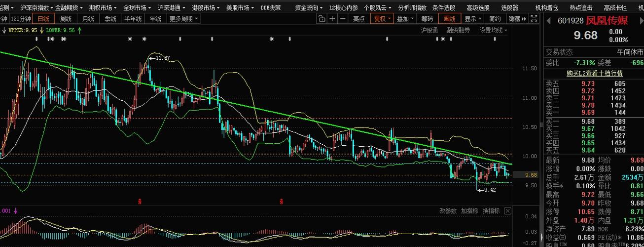The width and height of the screenshot is (644, 247).
Task: Open 设置均线 dropdown
Action: click(x=493, y=30)
